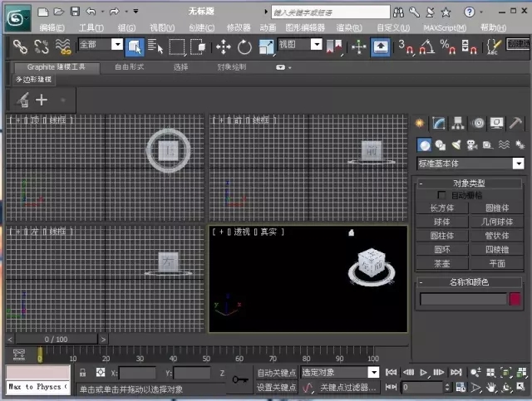532x401 pixels.
Task: Click the Select and Link chain icon
Action: (x=20, y=46)
